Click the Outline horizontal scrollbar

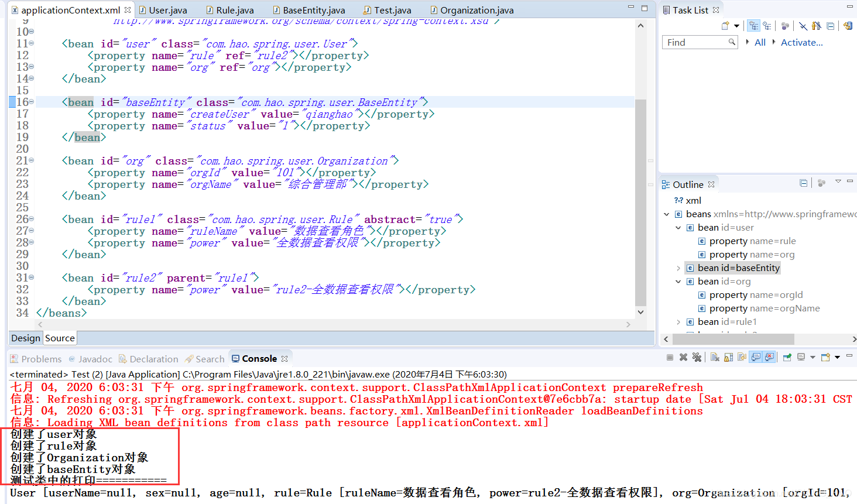point(733,339)
